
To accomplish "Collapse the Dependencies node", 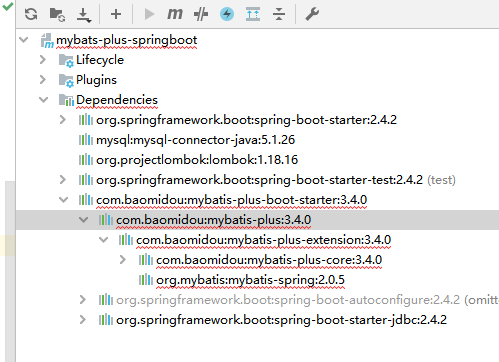I will tap(44, 100).
